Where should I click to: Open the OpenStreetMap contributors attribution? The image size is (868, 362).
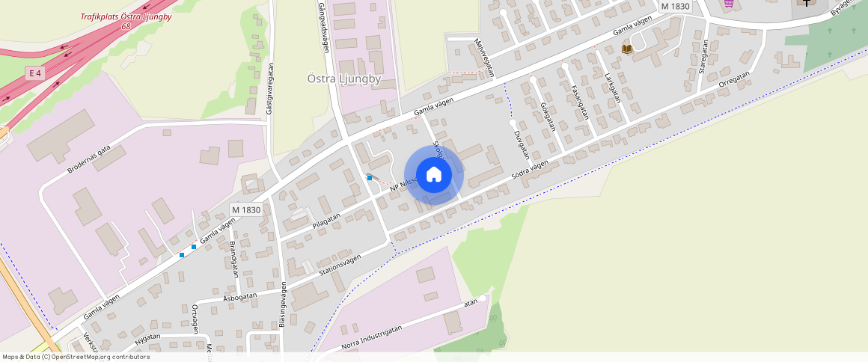pos(76,357)
